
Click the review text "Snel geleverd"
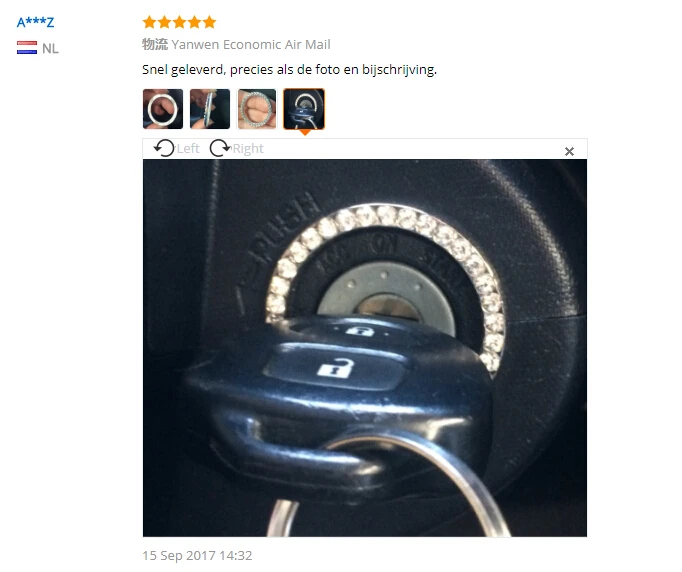point(183,70)
